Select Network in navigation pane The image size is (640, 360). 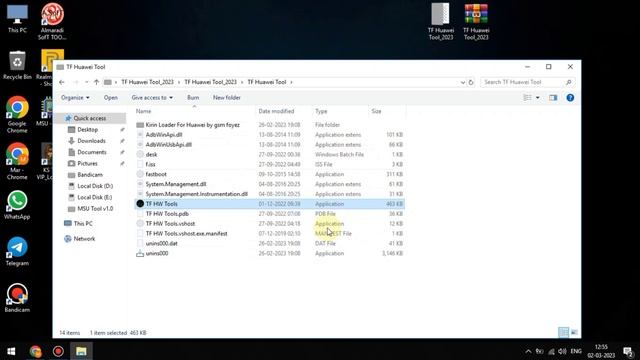click(84, 239)
